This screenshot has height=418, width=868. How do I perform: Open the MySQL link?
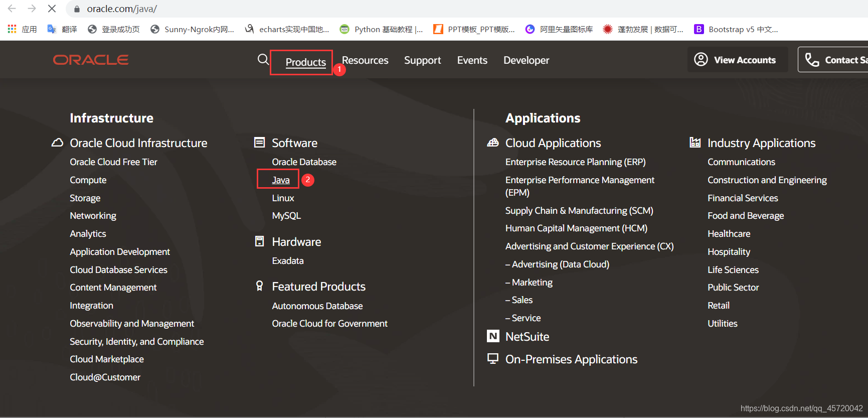pyautogui.click(x=286, y=216)
